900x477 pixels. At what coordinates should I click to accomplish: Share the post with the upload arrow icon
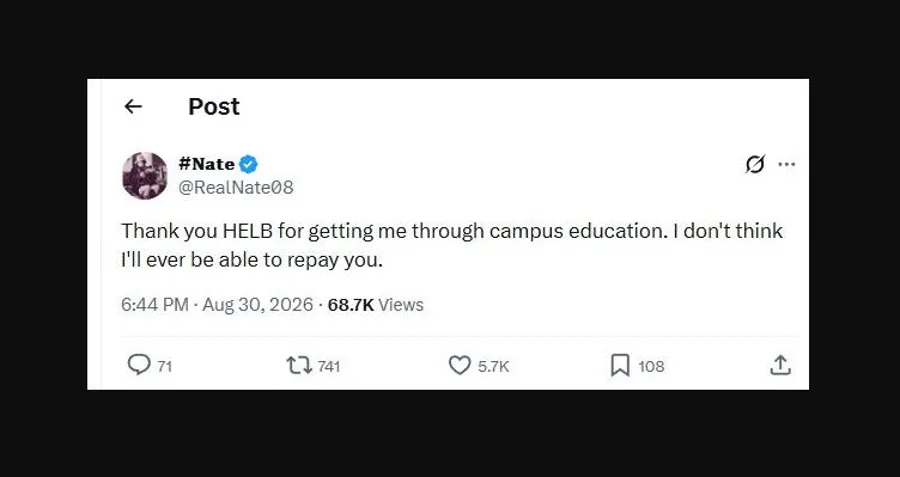click(780, 365)
